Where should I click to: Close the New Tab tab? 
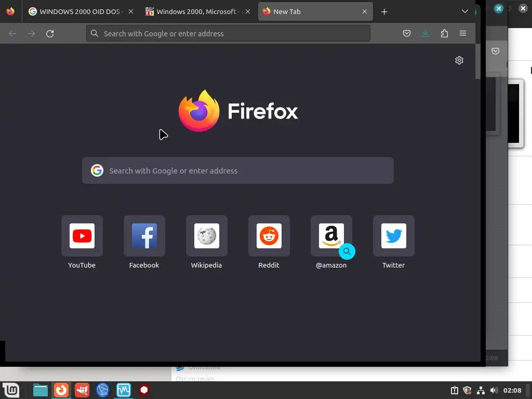(364, 11)
